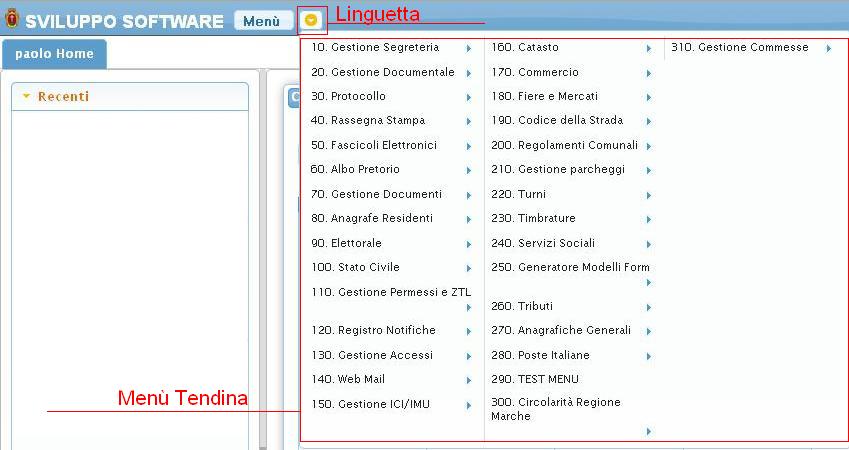Select 150. Gestione ICI/IMU
The width and height of the screenshot is (849, 450).
(364, 405)
